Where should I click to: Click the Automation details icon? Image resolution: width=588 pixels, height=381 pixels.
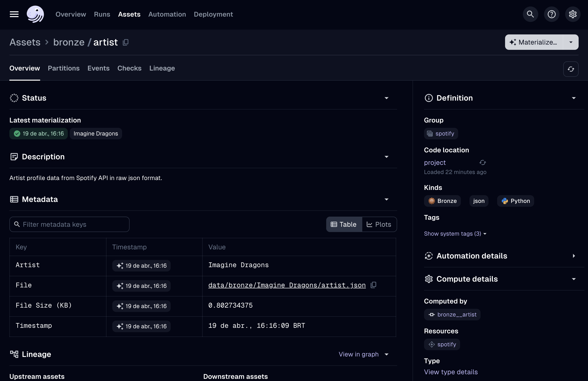pos(429,256)
